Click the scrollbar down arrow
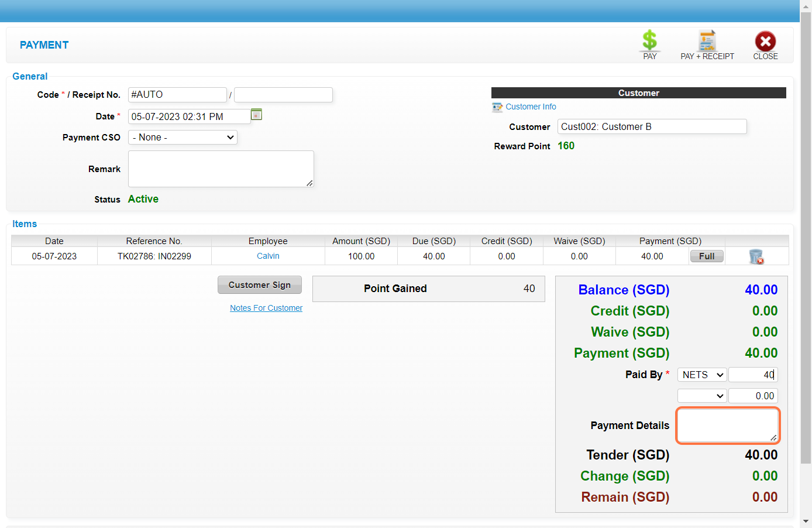812x528 pixels. (x=806, y=521)
